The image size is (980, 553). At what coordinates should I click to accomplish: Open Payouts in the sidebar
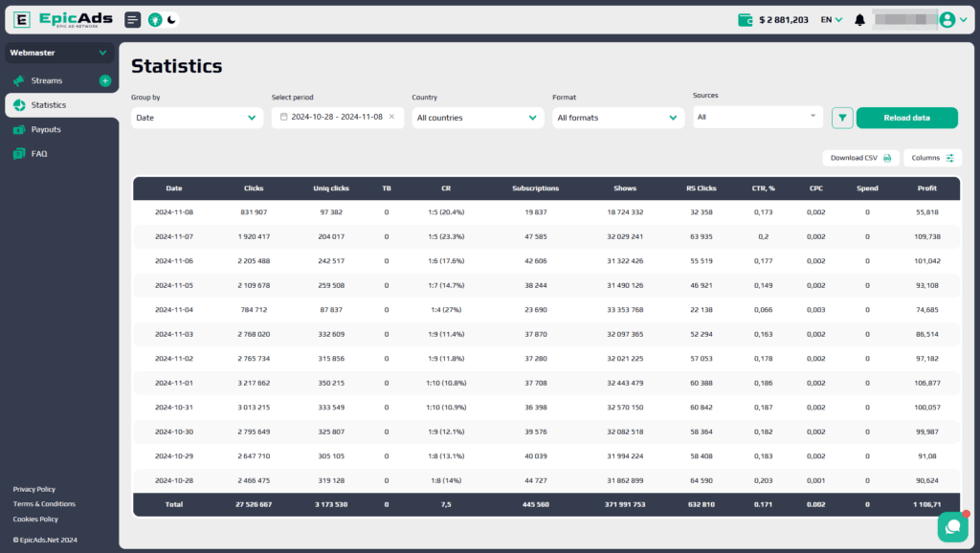pos(46,129)
